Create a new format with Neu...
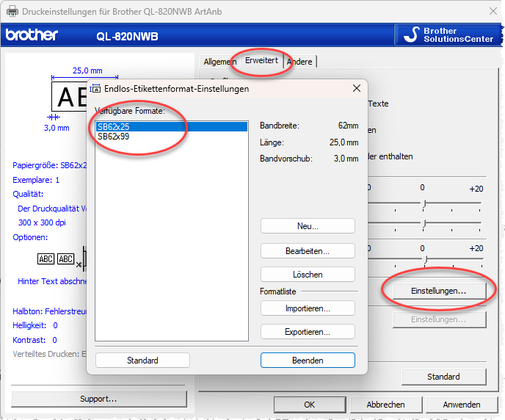This screenshot has height=420, width=505. point(308,226)
